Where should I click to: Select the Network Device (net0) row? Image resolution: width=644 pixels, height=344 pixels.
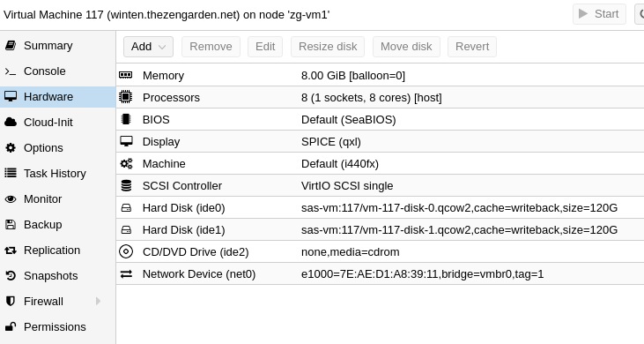tap(380, 273)
